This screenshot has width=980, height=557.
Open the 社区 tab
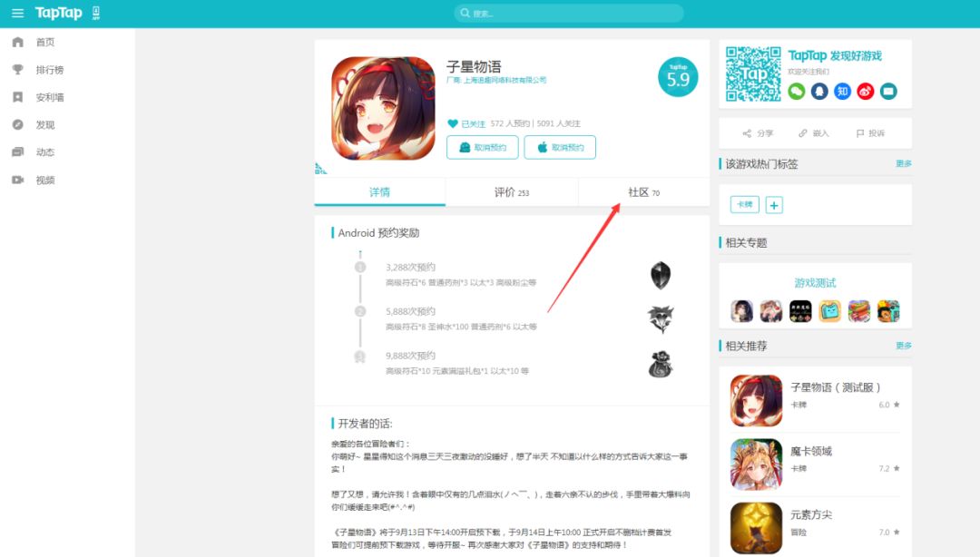642,192
